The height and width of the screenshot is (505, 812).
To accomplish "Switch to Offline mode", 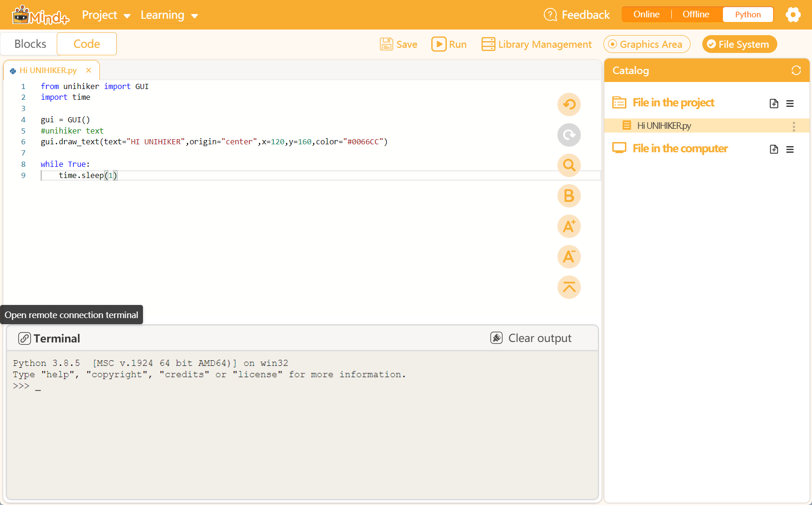I will pos(695,14).
